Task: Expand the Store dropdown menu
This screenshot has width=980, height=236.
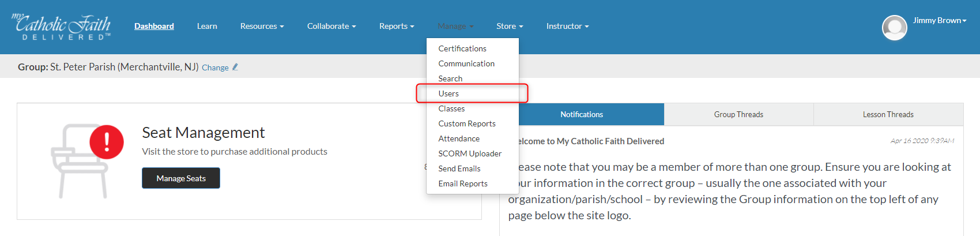Action: click(x=510, y=26)
